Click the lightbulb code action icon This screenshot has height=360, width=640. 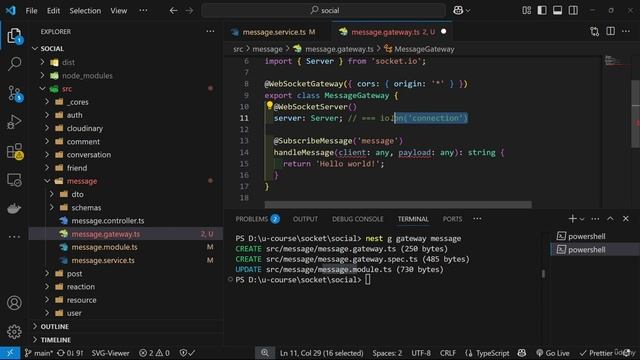tap(269, 105)
